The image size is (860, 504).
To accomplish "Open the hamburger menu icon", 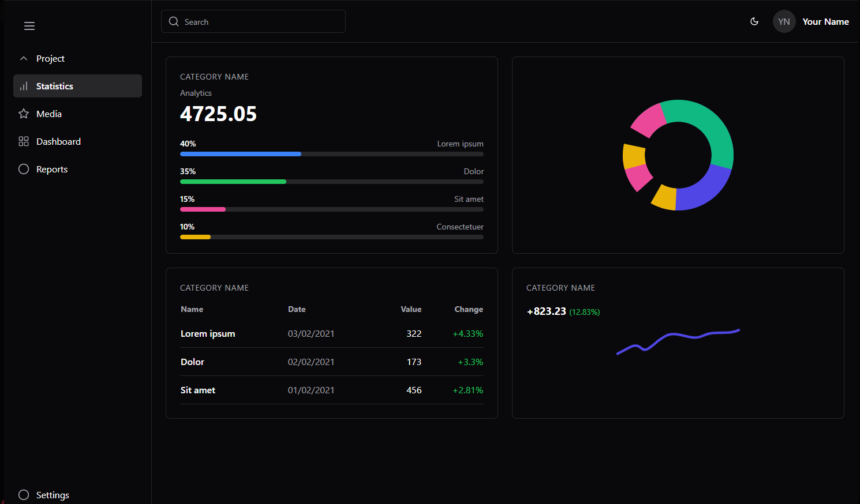I will [x=29, y=26].
